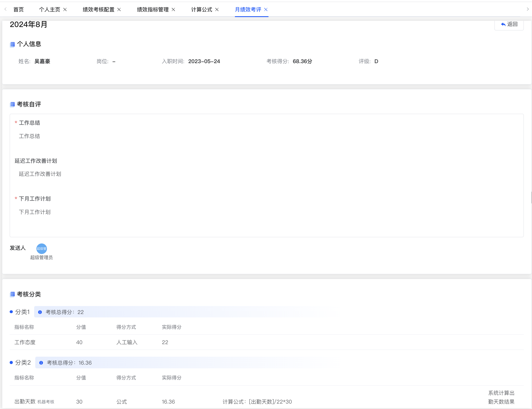Screen dimensions: 532x409
Task: Close the 绩效考核配置 tab
Action: [119, 10]
